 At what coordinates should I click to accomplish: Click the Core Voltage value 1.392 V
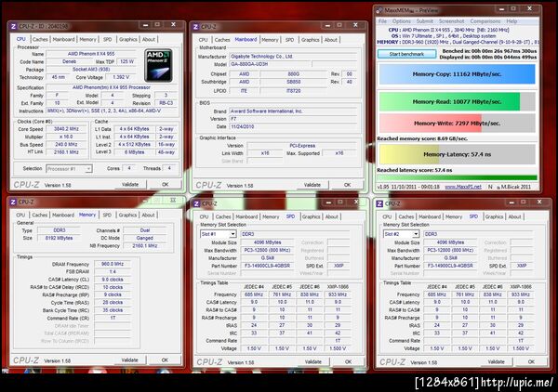coord(121,77)
